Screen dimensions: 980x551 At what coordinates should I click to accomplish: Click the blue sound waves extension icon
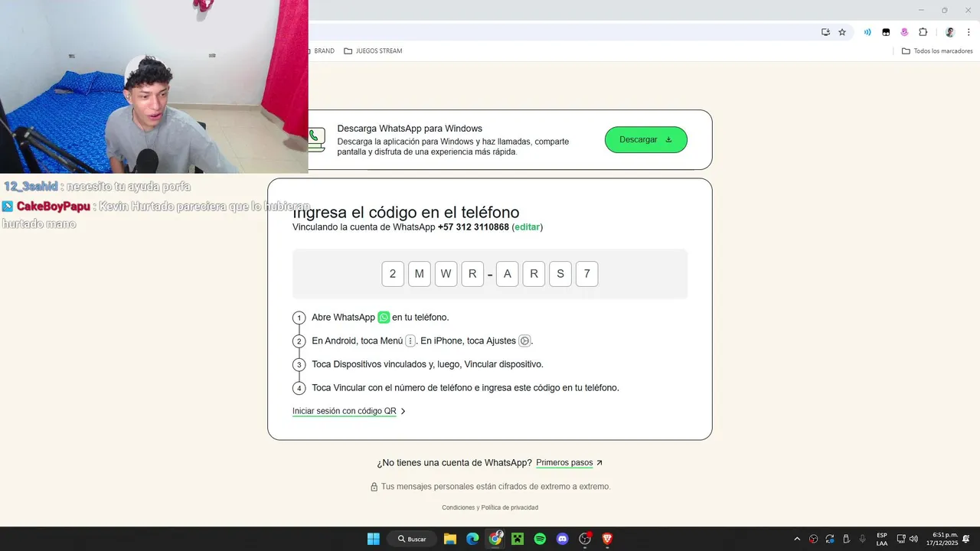pos(867,32)
